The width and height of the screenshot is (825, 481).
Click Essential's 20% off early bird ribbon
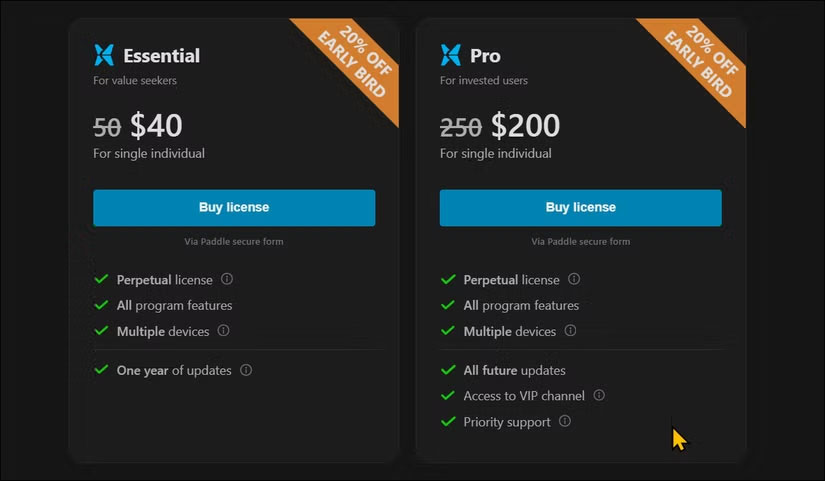click(x=352, y=65)
